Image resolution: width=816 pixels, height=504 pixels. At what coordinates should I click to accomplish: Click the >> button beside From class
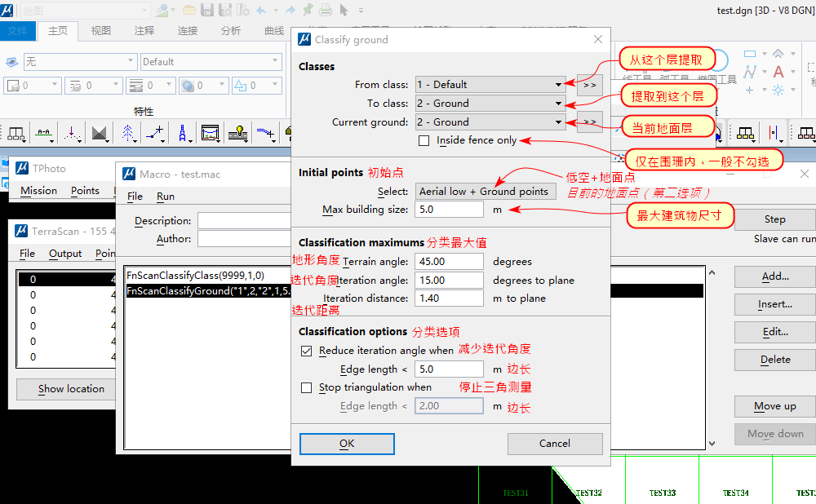[590, 86]
